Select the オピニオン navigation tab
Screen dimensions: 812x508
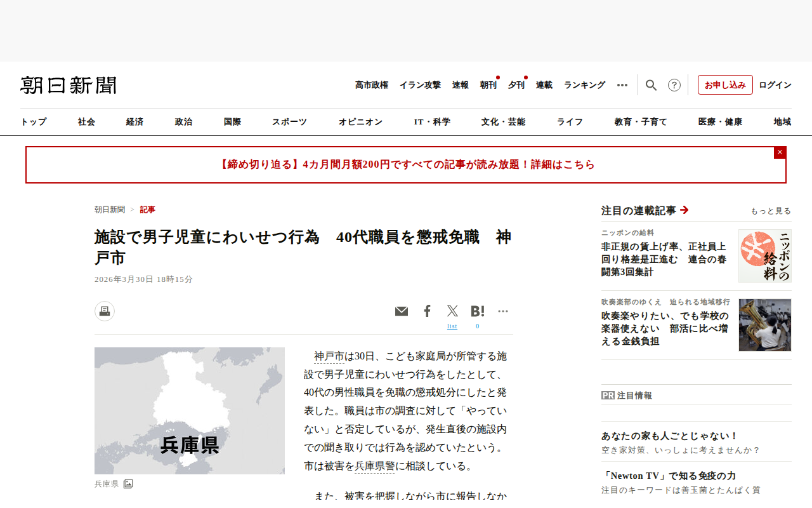pyautogui.click(x=361, y=122)
